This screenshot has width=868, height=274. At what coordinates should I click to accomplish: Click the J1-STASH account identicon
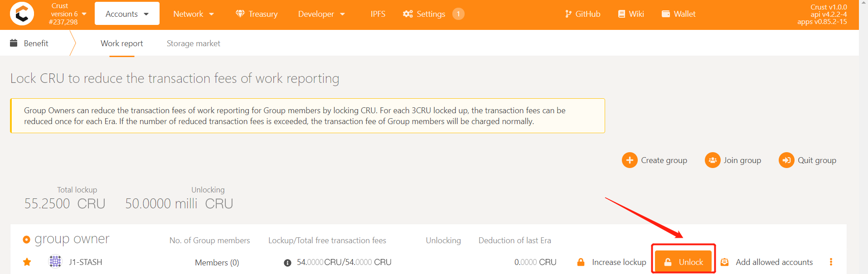coord(55,261)
